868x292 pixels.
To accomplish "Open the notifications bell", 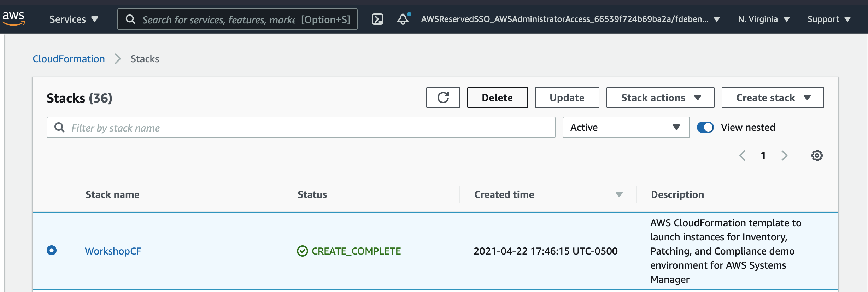I will 404,19.
